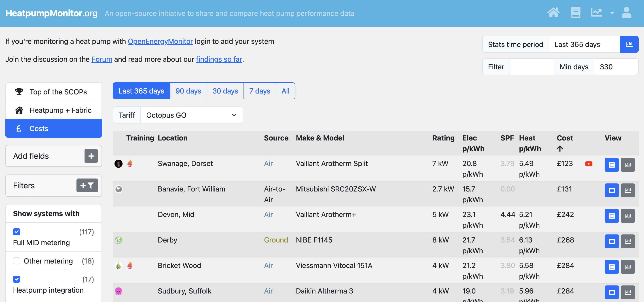Open the user account icon
The width and height of the screenshot is (644, 302).
[x=627, y=13]
